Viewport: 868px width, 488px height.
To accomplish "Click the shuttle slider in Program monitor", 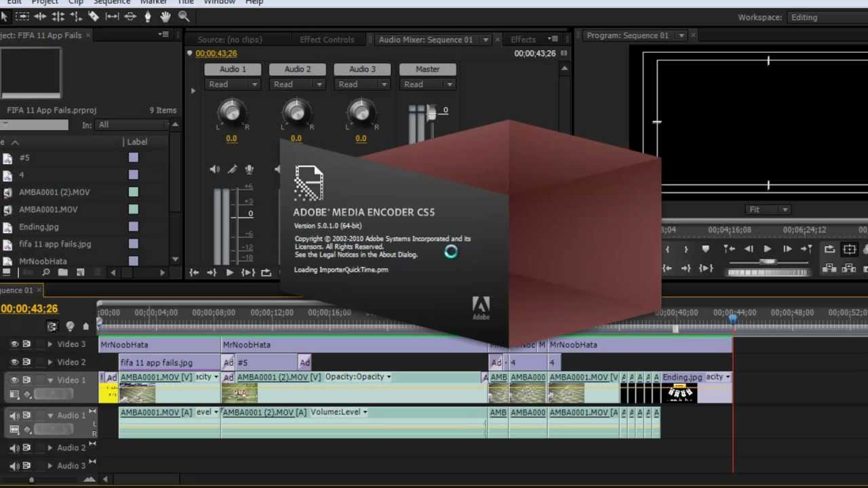I will pos(768,262).
